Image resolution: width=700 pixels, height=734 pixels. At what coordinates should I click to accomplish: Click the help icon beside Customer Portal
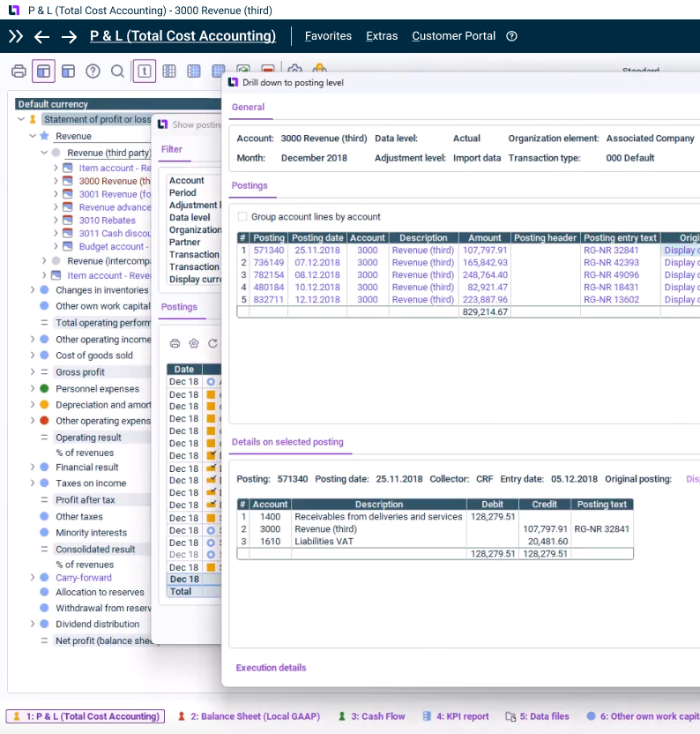pos(511,36)
